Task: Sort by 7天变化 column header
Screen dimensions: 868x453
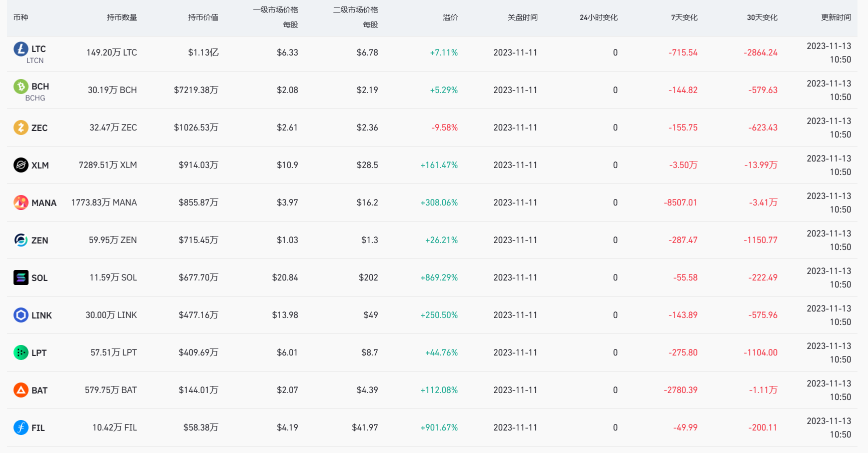Action: (x=684, y=17)
